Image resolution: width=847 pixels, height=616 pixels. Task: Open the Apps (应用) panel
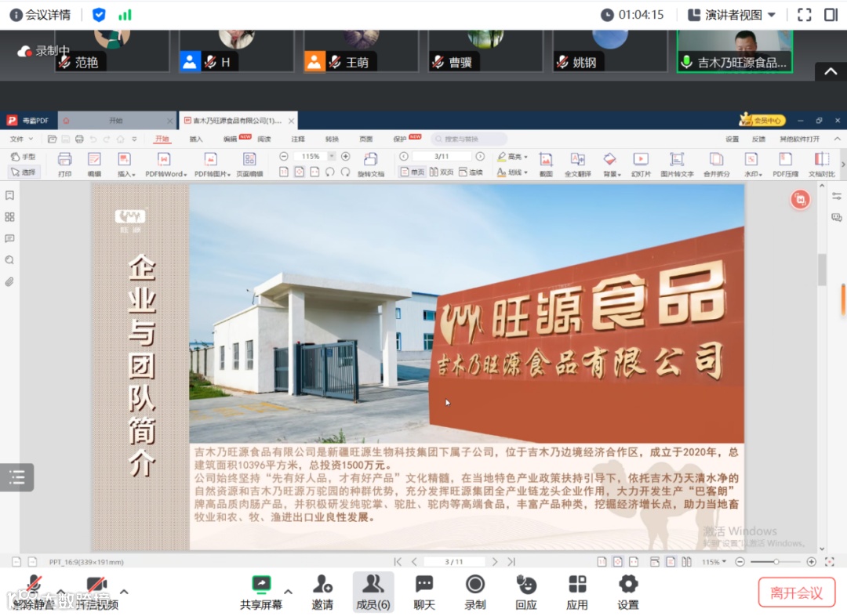coord(577,592)
